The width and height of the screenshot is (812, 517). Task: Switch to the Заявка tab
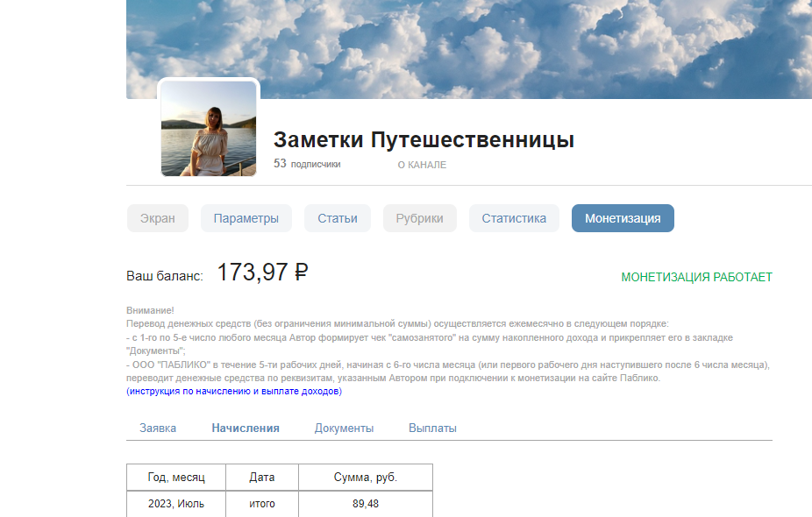point(158,428)
